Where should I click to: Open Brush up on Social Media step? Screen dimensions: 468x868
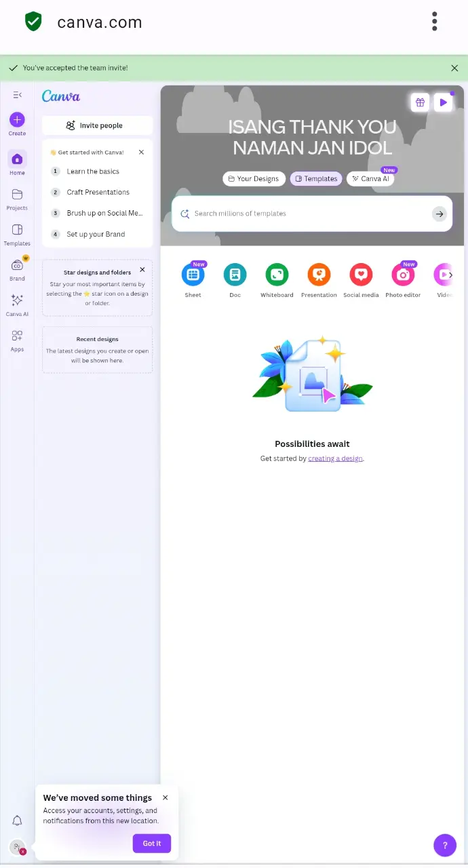[98, 213]
